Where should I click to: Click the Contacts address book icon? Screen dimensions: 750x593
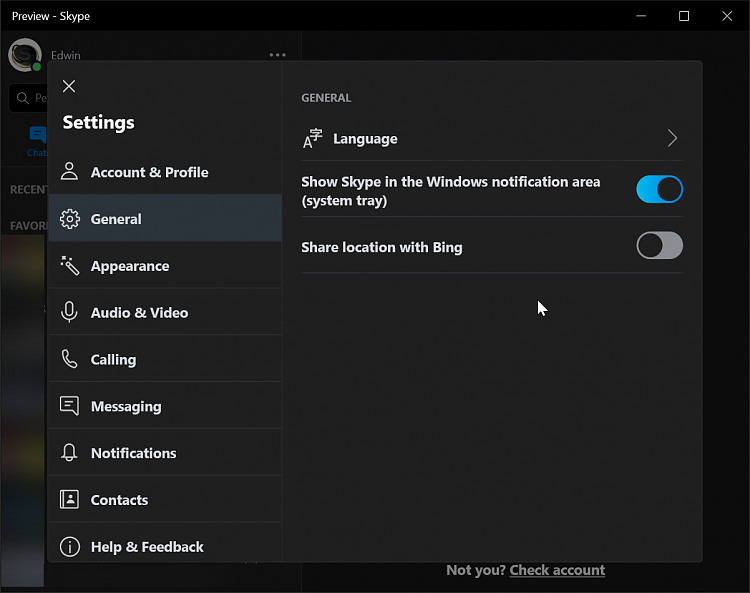(x=69, y=499)
